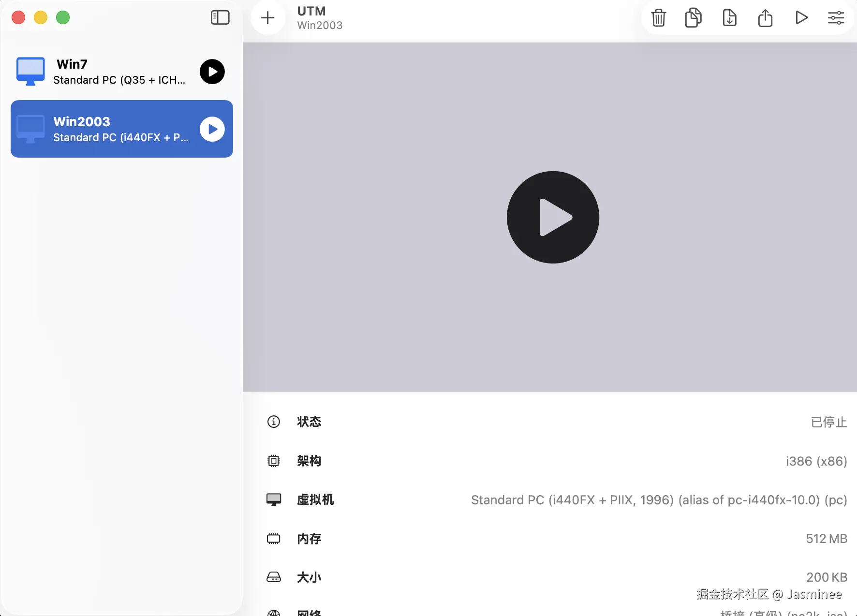Click the status info icon beside 状态
This screenshot has width=857, height=616.
pyautogui.click(x=274, y=422)
